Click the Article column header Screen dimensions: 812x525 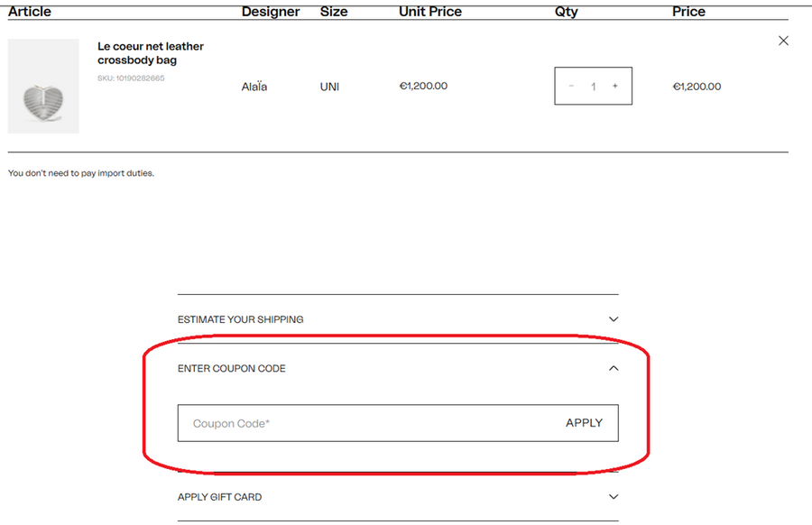tap(30, 12)
